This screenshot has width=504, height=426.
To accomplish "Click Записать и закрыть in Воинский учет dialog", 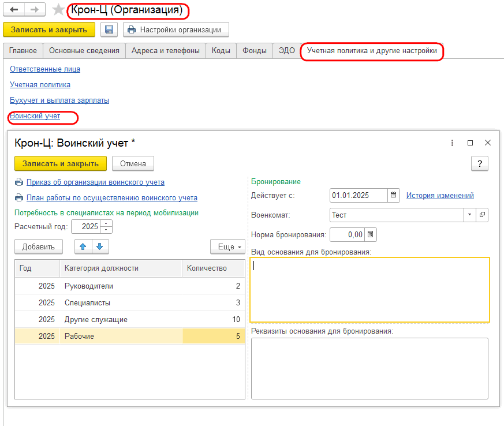I will (61, 163).
